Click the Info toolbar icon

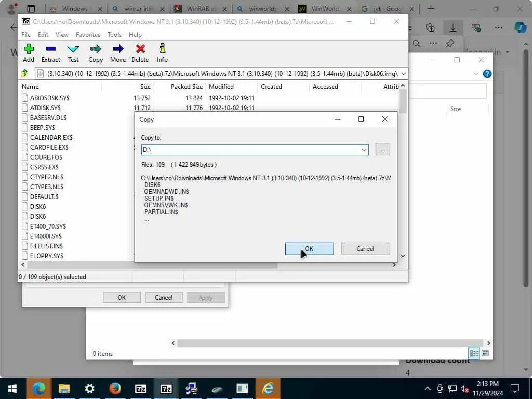162,53
